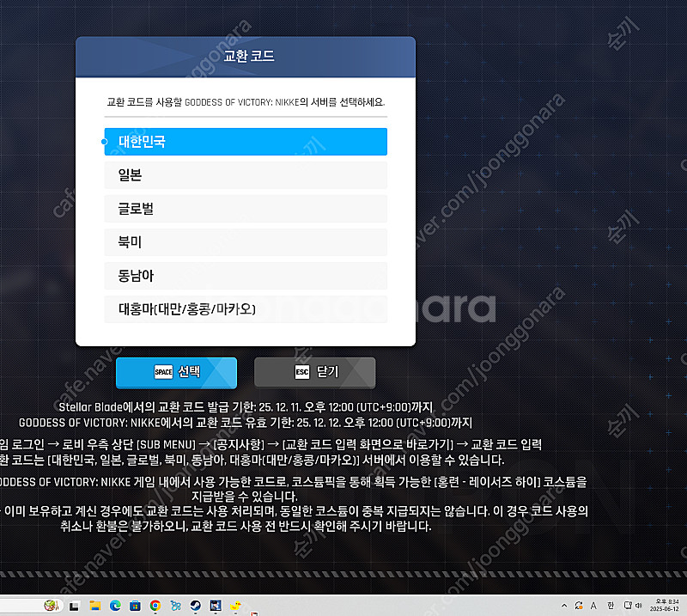Choose the 일본 server row

[x=246, y=175]
